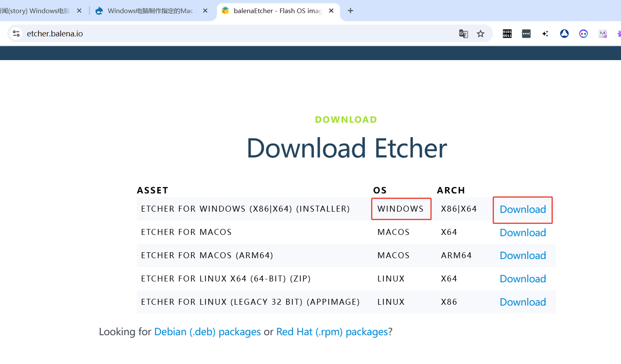Close the (story) Windows电脑 tab
621x364 pixels.
pyautogui.click(x=79, y=11)
